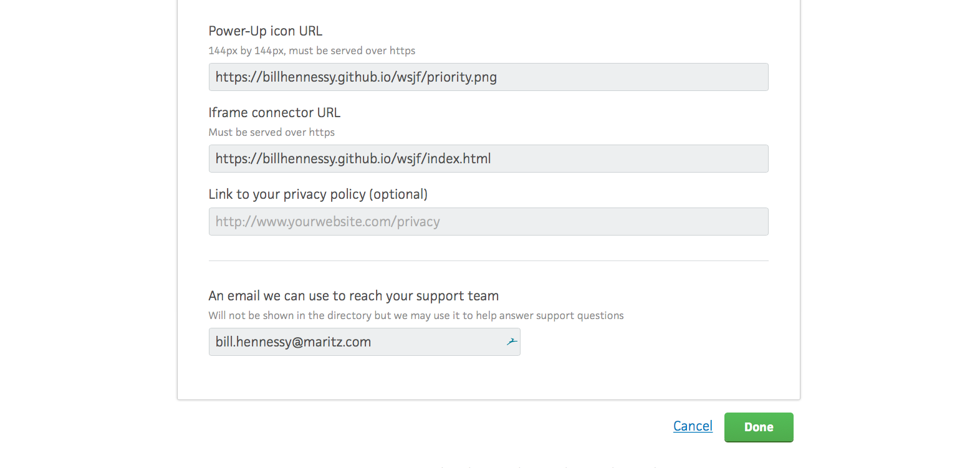Click "Must be served over https" hint under Iframe label

point(272,132)
